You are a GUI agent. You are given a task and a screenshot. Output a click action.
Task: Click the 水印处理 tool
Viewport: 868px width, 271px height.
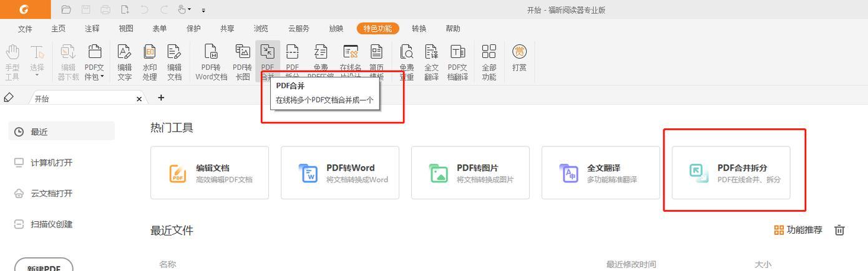click(150, 62)
